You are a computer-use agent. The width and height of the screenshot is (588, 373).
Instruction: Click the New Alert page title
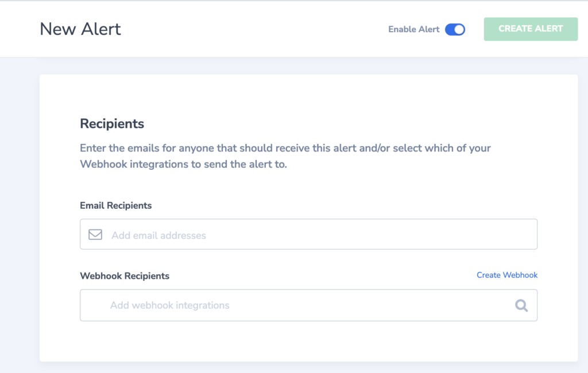tap(80, 29)
